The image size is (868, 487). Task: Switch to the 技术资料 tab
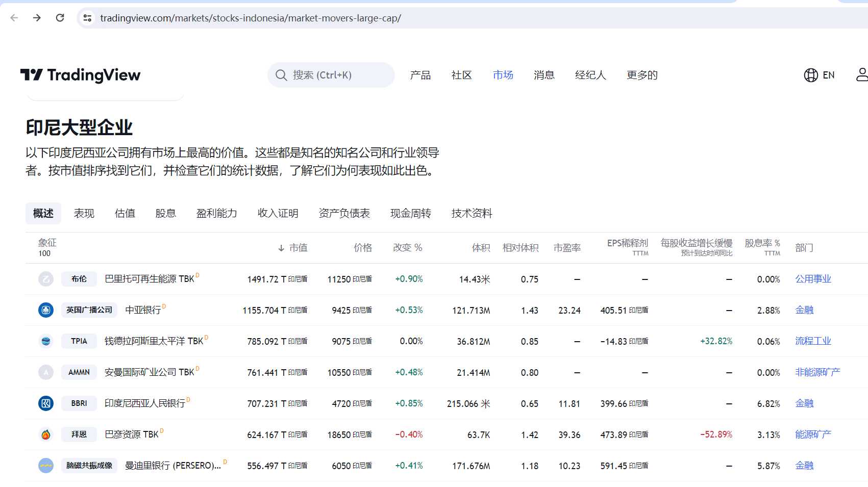[472, 213]
